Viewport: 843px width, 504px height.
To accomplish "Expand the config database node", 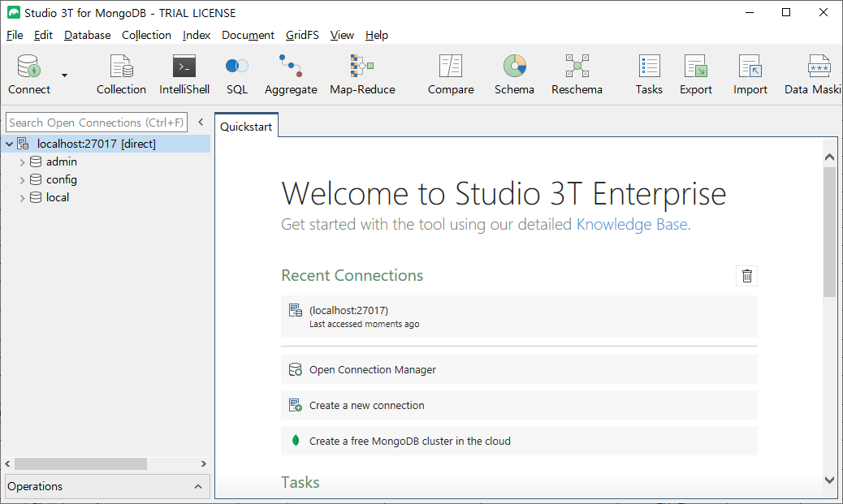I will (x=22, y=180).
